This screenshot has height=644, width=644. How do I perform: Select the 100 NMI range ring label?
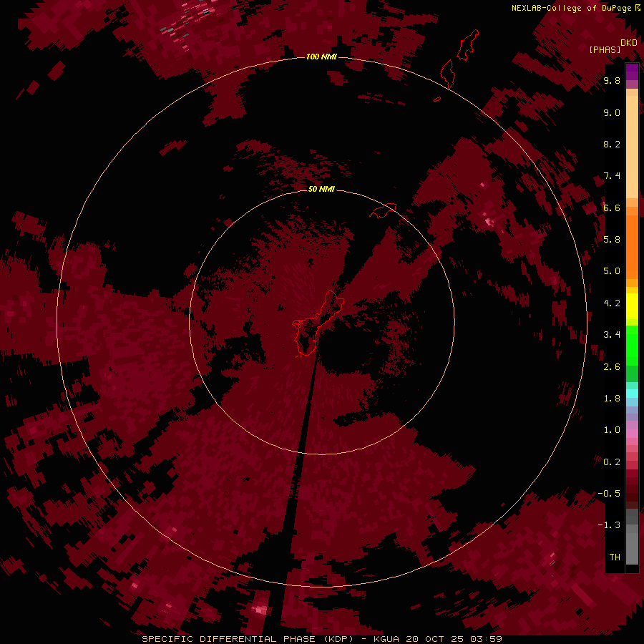(321, 57)
